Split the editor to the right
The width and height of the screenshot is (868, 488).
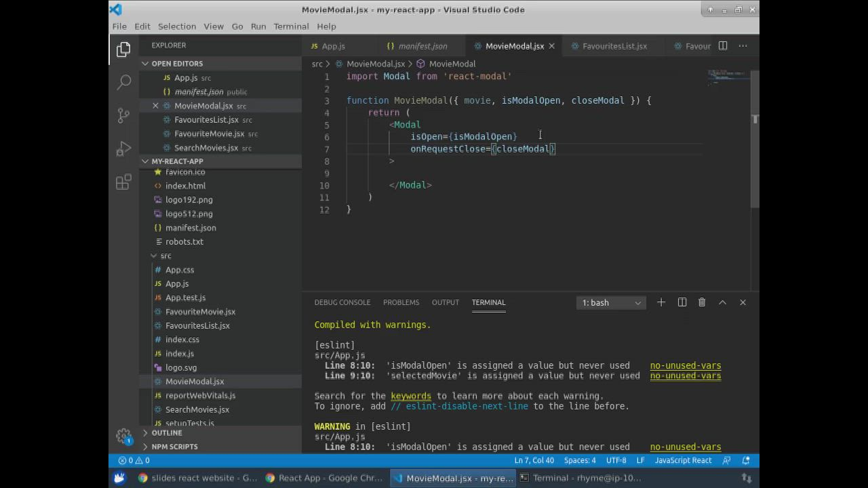(x=723, y=46)
